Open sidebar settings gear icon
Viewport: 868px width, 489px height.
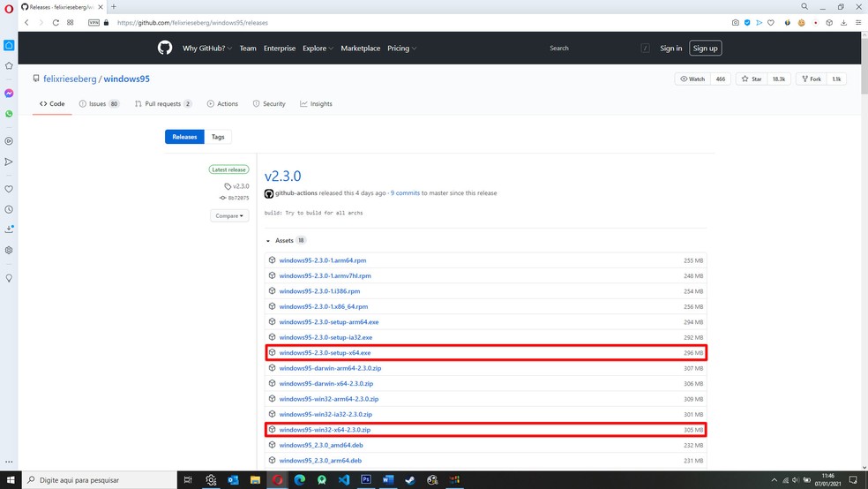[9, 251]
